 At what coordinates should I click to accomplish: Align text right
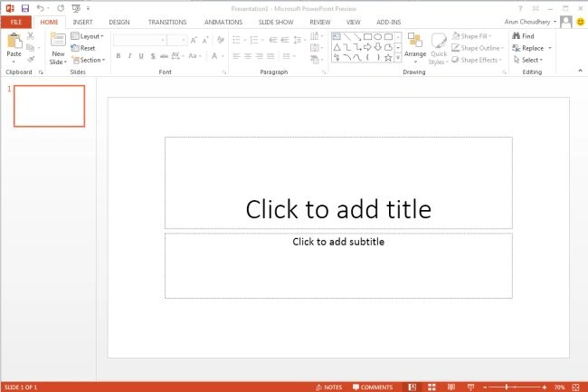tap(260, 56)
